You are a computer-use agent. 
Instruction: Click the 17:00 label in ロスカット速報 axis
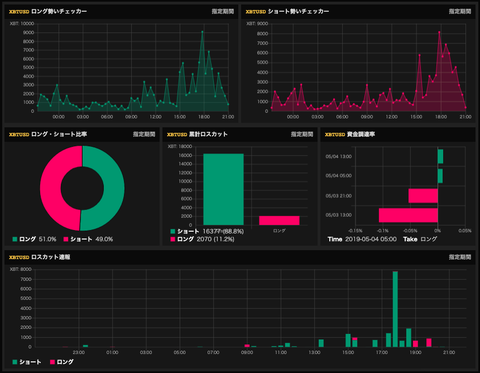pyautogui.click(x=382, y=352)
